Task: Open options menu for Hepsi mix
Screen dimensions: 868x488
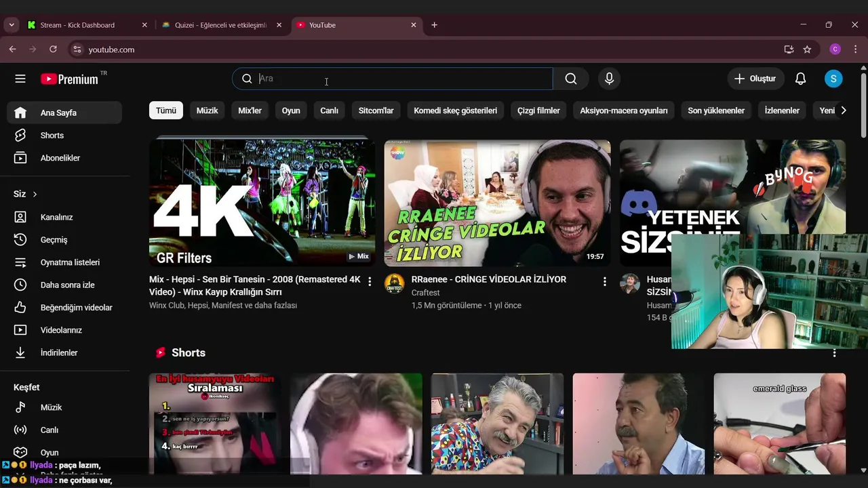Action: pos(370,281)
